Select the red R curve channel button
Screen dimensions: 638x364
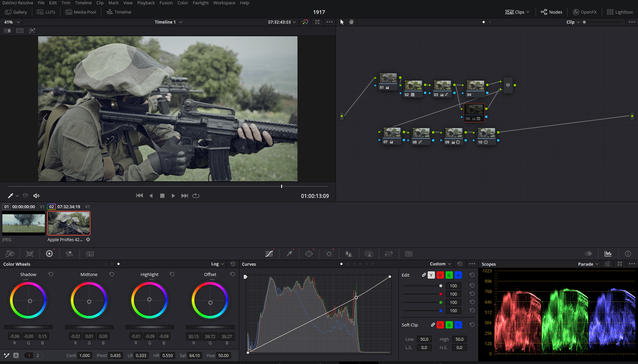pos(440,275)
